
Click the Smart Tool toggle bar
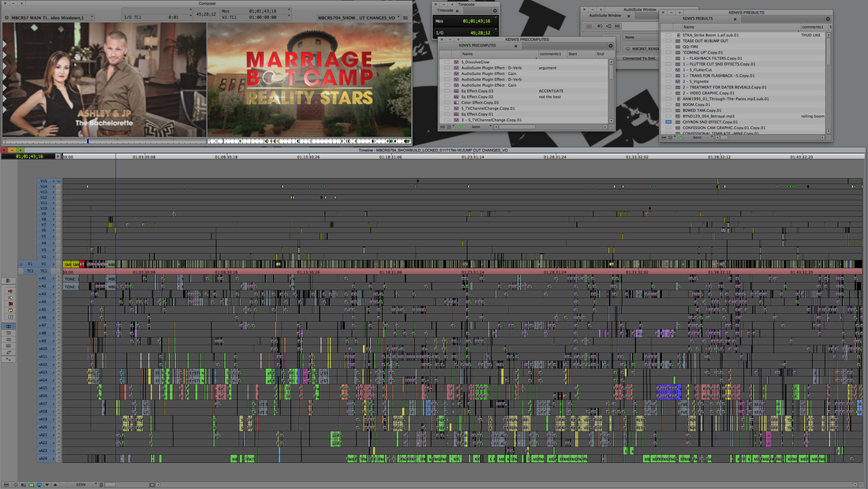[x=3, y=304]
